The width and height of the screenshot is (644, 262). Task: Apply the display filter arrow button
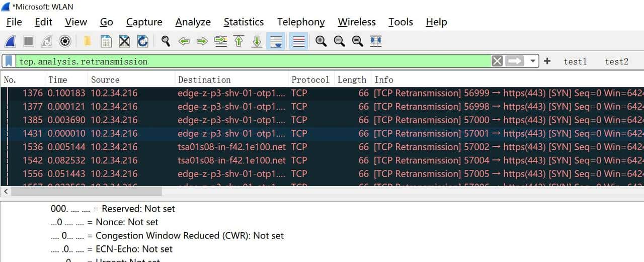(515, 61)
